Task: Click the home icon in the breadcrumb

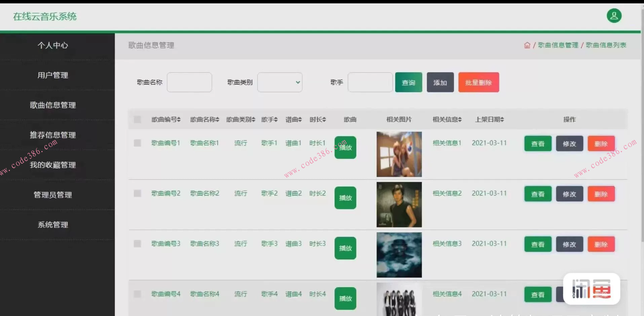Action: (527, 45)
